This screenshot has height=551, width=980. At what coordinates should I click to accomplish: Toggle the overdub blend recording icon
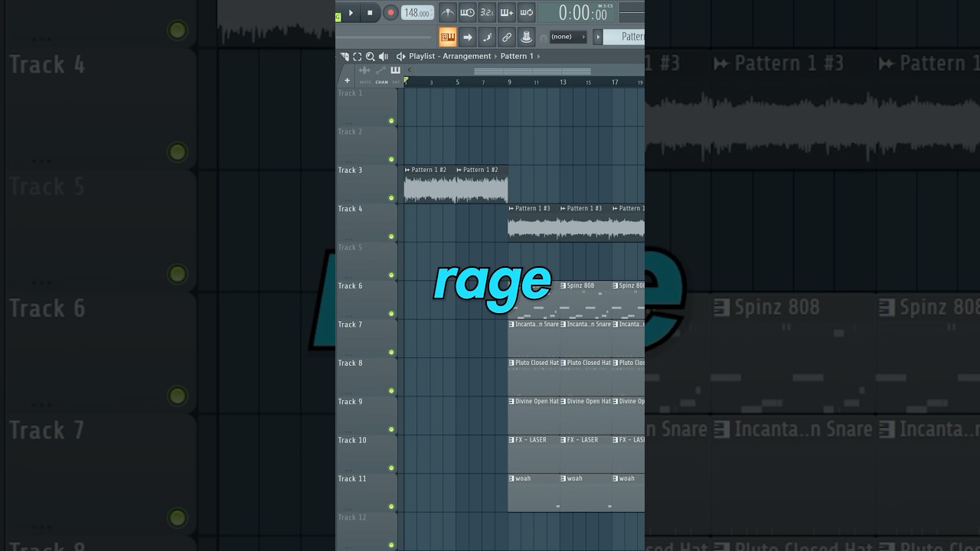(507, 12)
